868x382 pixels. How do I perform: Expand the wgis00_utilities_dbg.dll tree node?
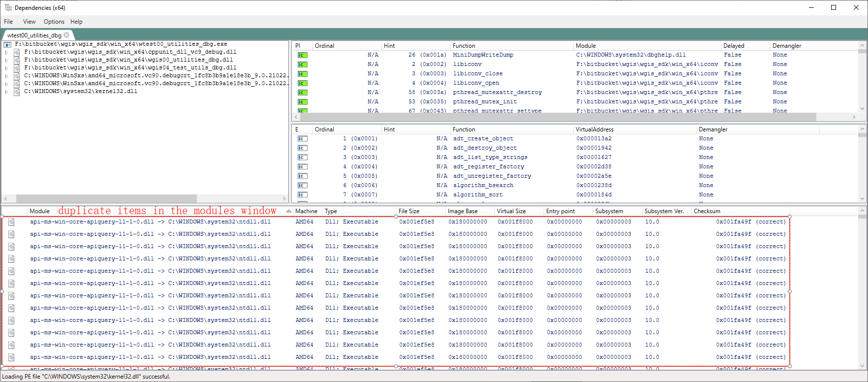pyautogui.click(x=6, y=60)
